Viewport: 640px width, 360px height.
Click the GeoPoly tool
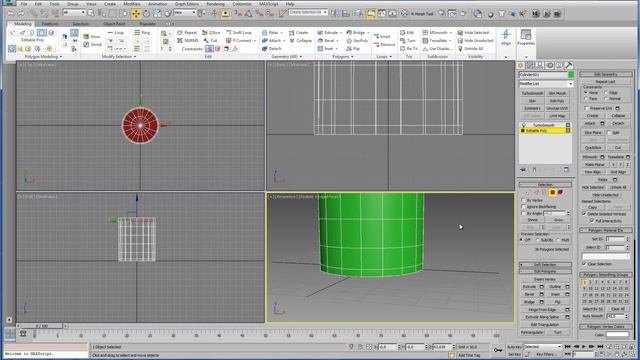click(357, 40)
